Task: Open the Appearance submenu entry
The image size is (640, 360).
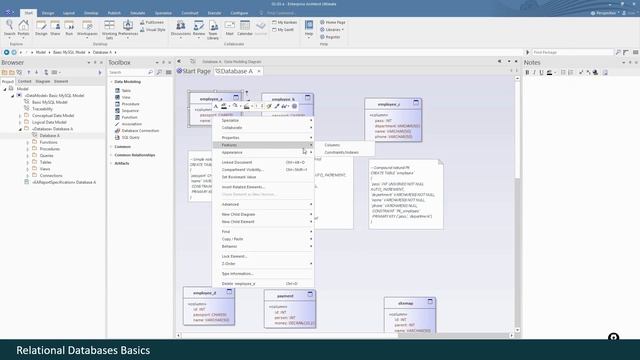Action: pos(263,152)
